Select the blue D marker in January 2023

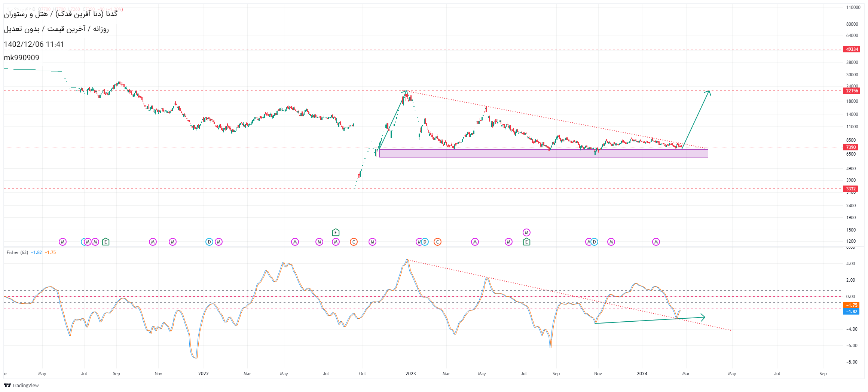point(425,242)
